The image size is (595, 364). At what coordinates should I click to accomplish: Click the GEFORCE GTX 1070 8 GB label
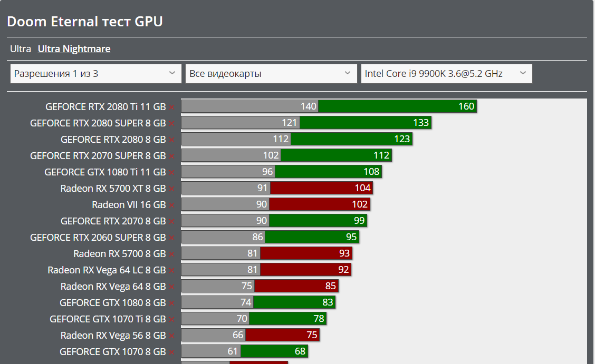coord(113,351)
